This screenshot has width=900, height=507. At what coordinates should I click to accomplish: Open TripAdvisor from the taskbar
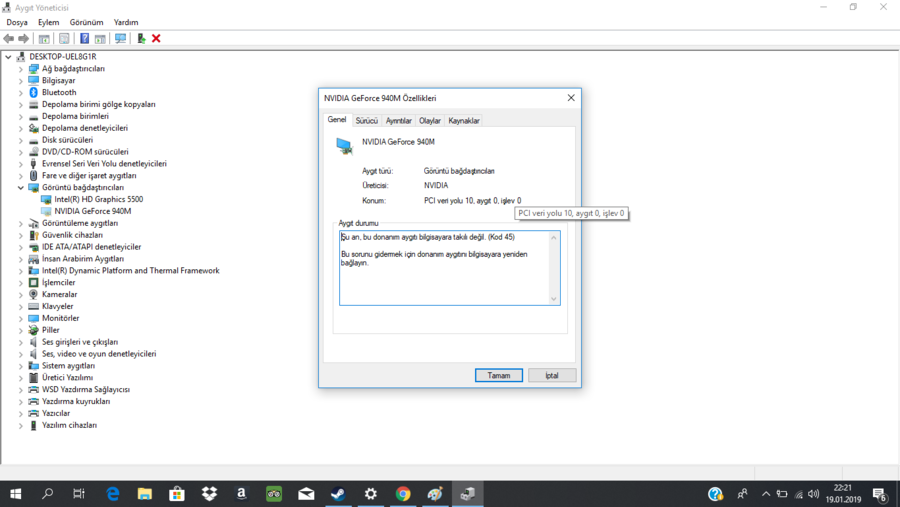coord(274,494)
